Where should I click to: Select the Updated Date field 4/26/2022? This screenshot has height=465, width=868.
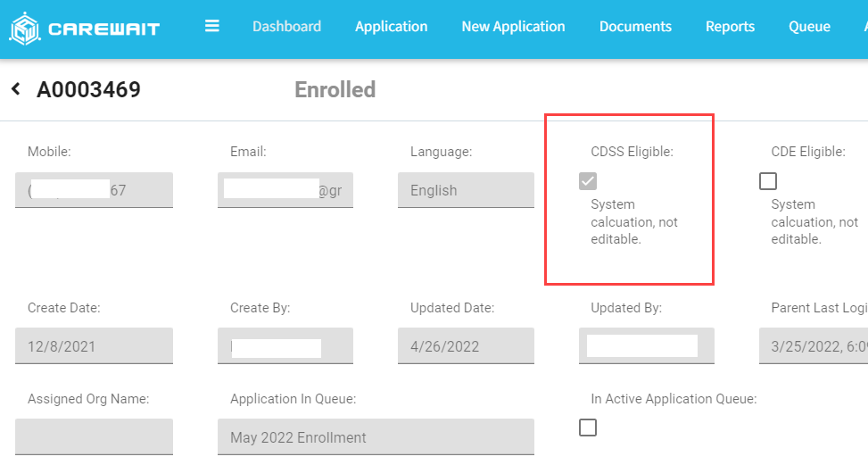pyautogui.click(x=466, y=346)
